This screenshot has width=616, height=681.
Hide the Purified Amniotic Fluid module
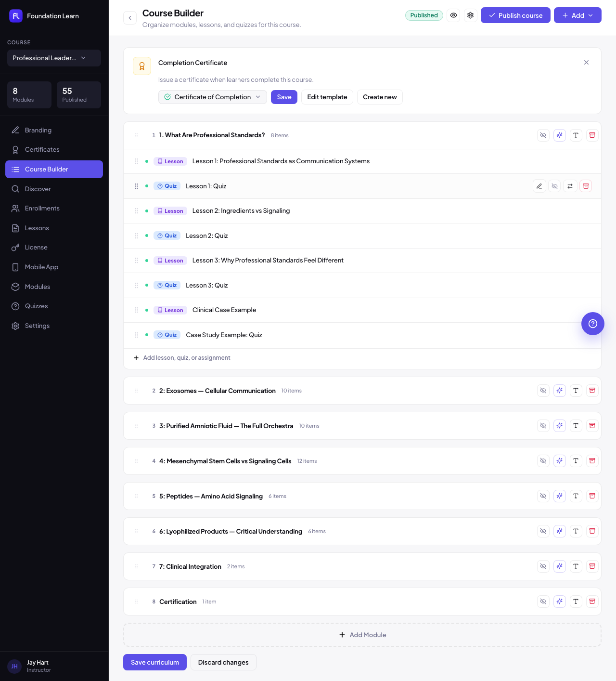[543, 426]
